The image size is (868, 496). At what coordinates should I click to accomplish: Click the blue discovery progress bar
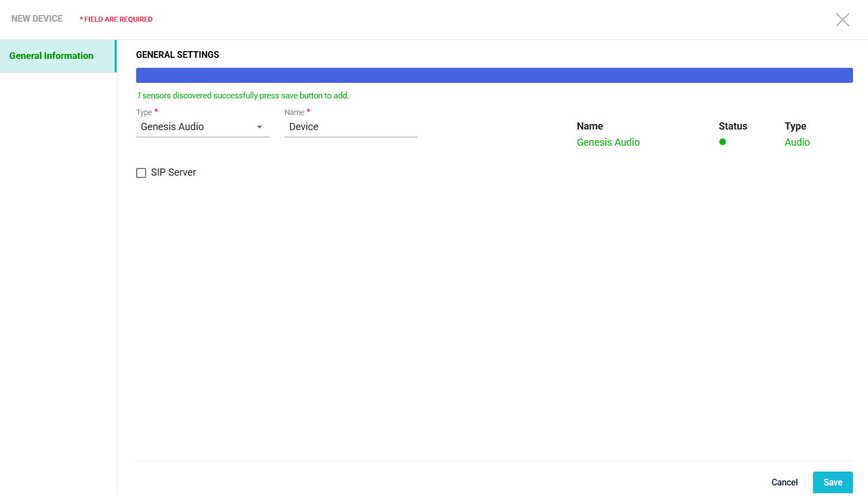pos(494,75)
